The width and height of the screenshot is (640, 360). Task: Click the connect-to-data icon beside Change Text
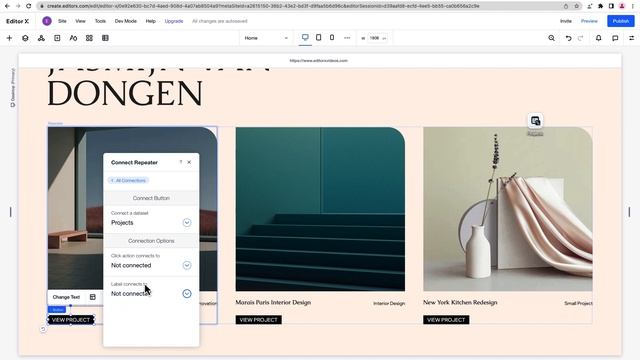(93, 297)
